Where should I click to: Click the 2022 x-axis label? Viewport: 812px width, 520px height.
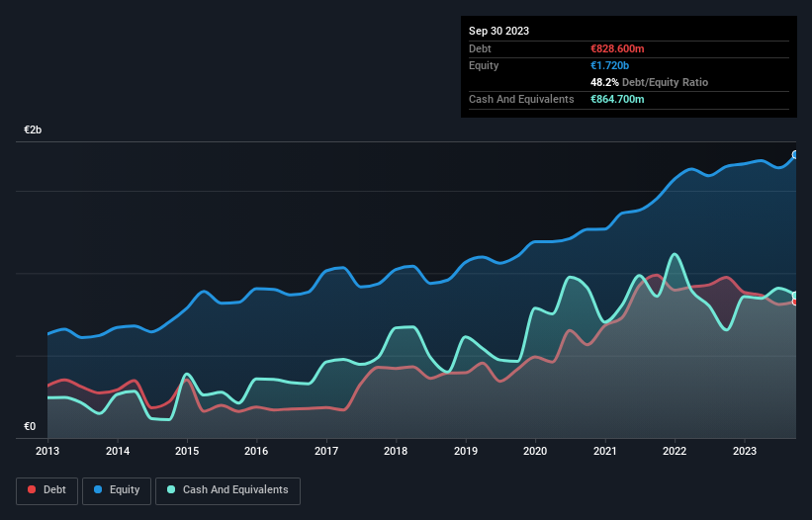(x=675, y=451)
